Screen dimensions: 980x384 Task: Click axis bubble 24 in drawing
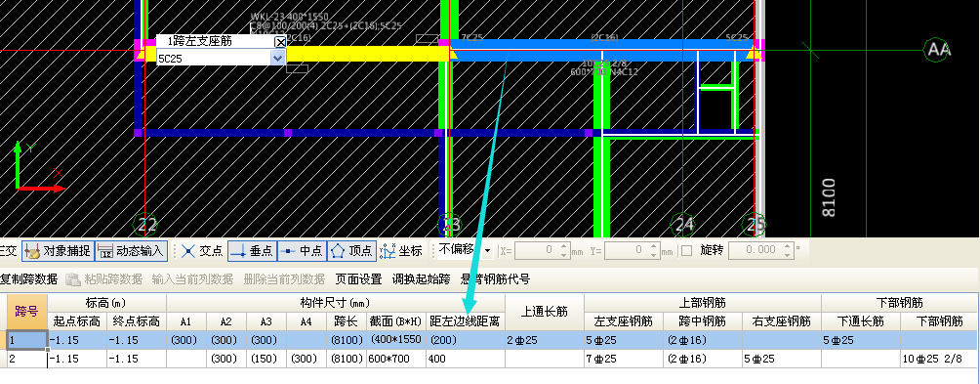pyautogui.click(x=683, y=225)
